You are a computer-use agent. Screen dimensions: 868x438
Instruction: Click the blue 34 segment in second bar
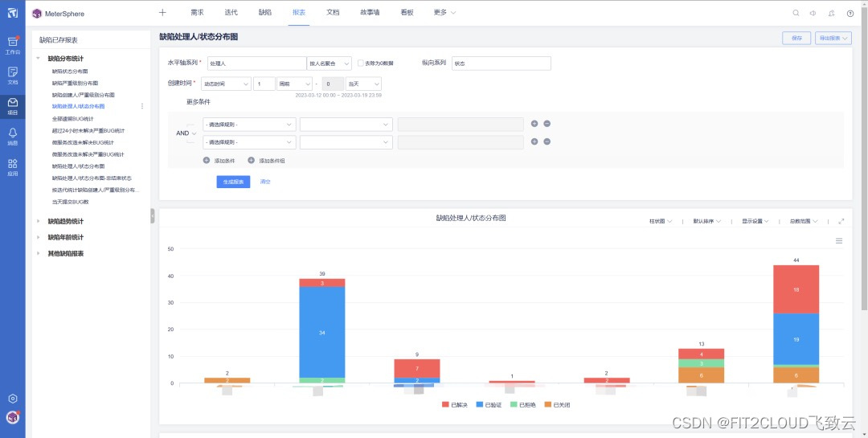click(x=322, y=332)
